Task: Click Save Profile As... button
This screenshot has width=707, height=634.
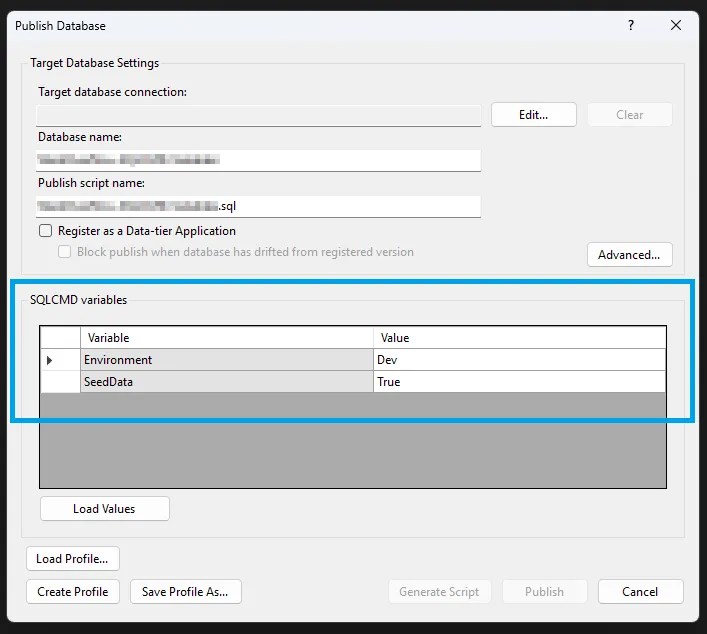Action: point(185,592)
